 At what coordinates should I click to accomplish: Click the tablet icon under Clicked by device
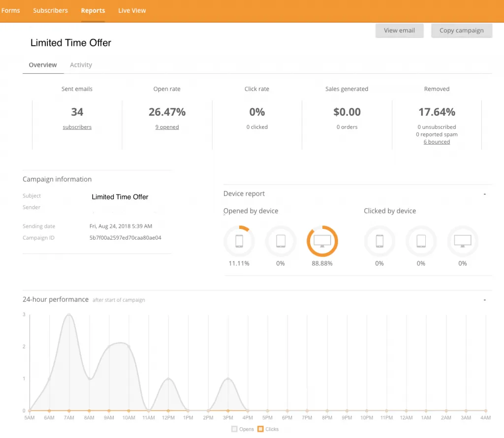(x=421, y=241)
